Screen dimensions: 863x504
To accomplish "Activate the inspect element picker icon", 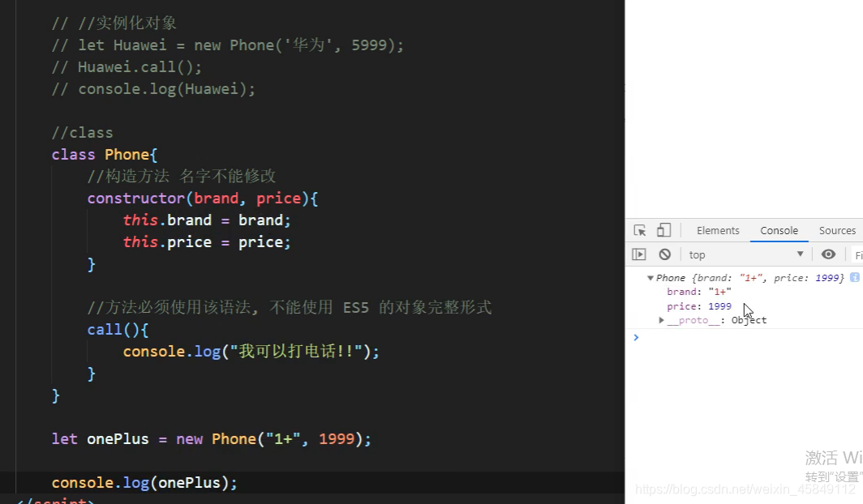I will pyautogui.click(x=639, y=230).
